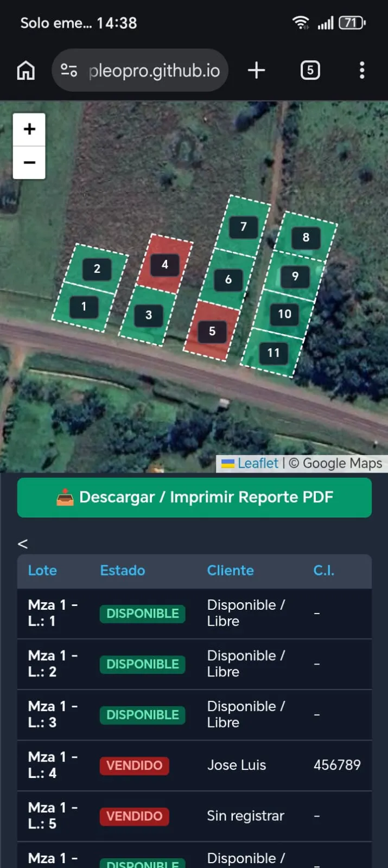
Task: Click VENDIDO badge for lot 5
Action: pos(135,816)
